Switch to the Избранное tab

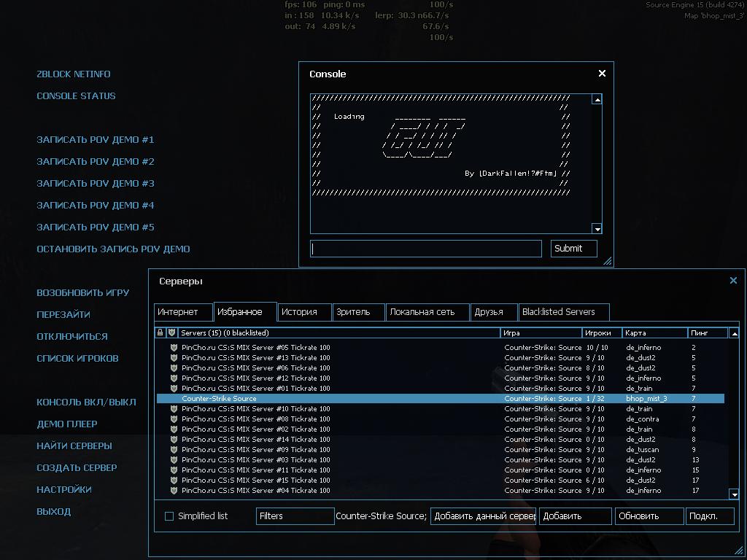pyautogui.click(x=245, y=312)
